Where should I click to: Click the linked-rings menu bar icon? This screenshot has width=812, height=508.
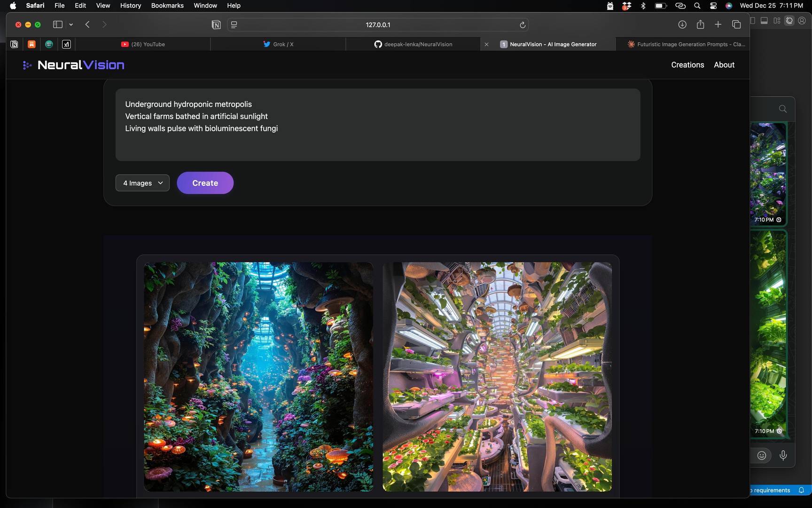point(680,6)
